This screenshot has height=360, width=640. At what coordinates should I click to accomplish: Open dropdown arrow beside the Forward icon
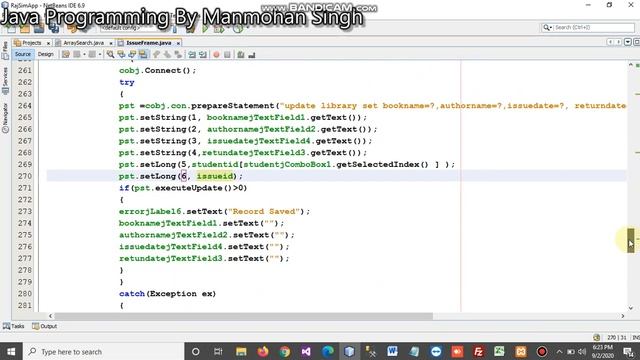[100, 54]
